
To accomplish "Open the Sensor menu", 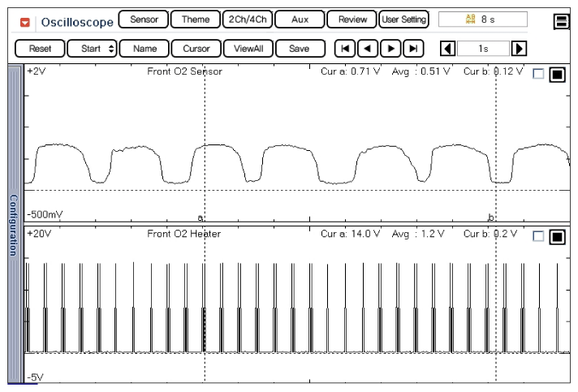I will (144, 19).
